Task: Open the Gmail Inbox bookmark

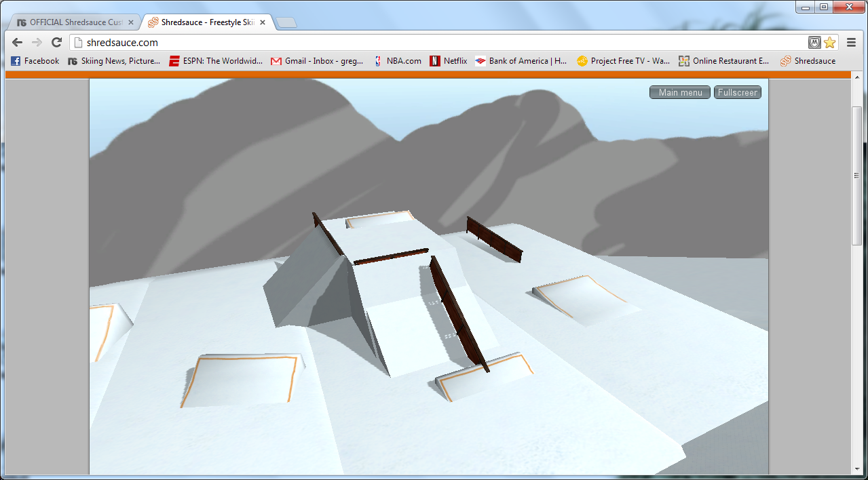Action: (317, 61)
